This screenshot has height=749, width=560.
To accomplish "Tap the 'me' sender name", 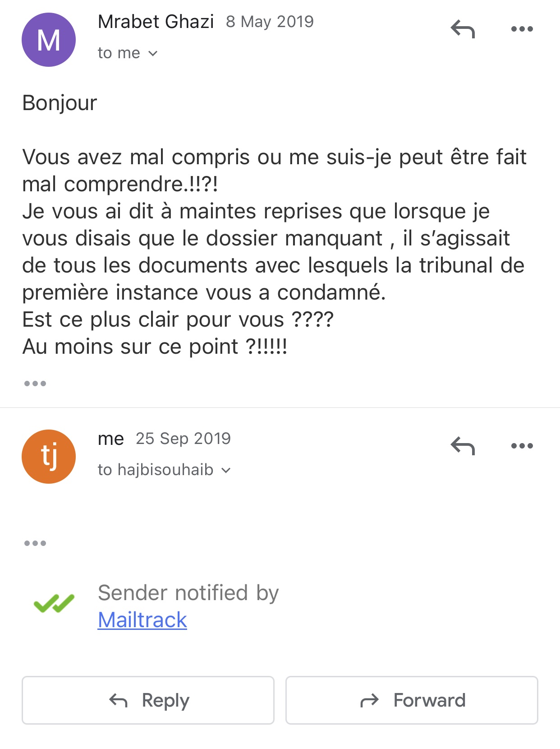I will [x=111, y=439].
